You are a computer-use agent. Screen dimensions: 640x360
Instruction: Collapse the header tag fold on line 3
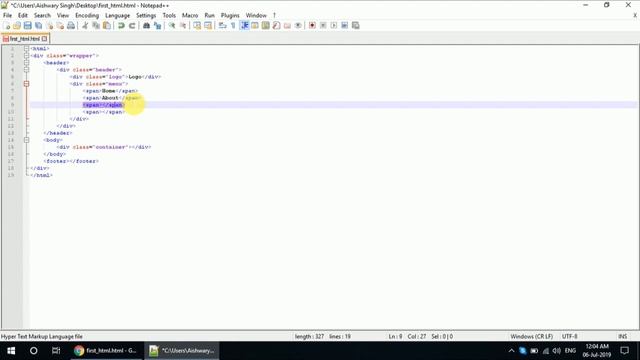[x=26, y=63]
